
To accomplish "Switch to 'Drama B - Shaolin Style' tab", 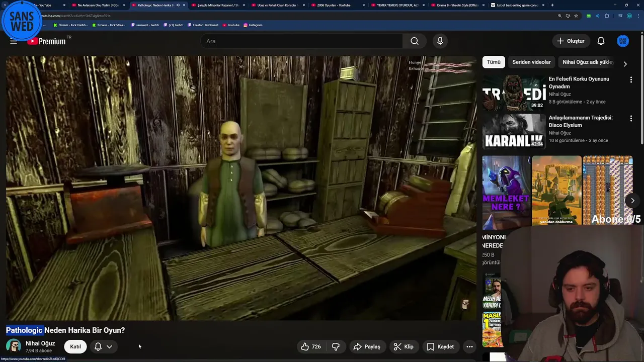I will [x=457, y=5].
